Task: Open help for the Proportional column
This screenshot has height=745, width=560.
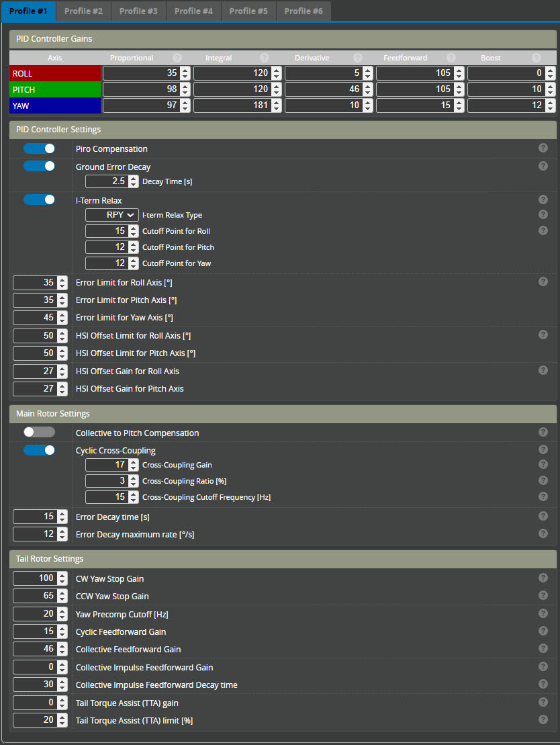Action: coord(176,57)
